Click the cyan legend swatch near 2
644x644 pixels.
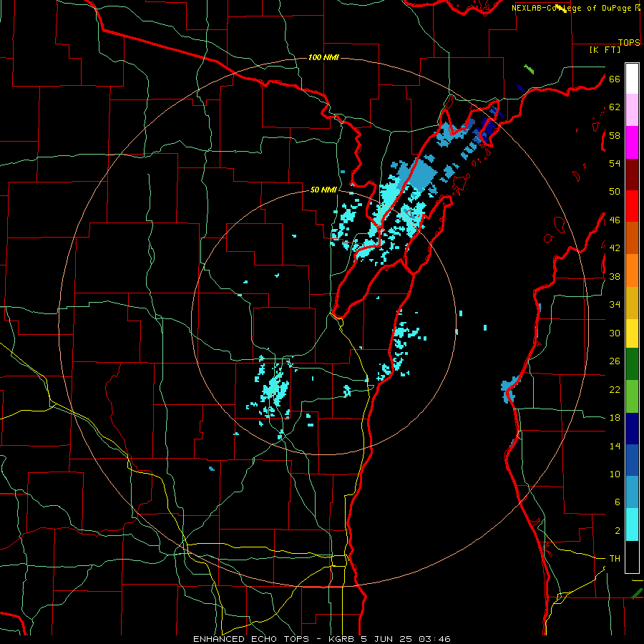coord(632,525)
